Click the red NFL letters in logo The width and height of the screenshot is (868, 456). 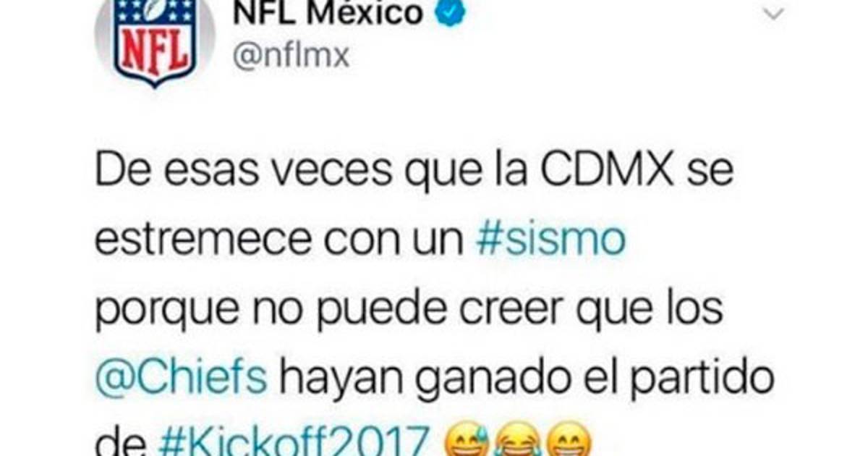pyautogui.click(x=155, y=52)
